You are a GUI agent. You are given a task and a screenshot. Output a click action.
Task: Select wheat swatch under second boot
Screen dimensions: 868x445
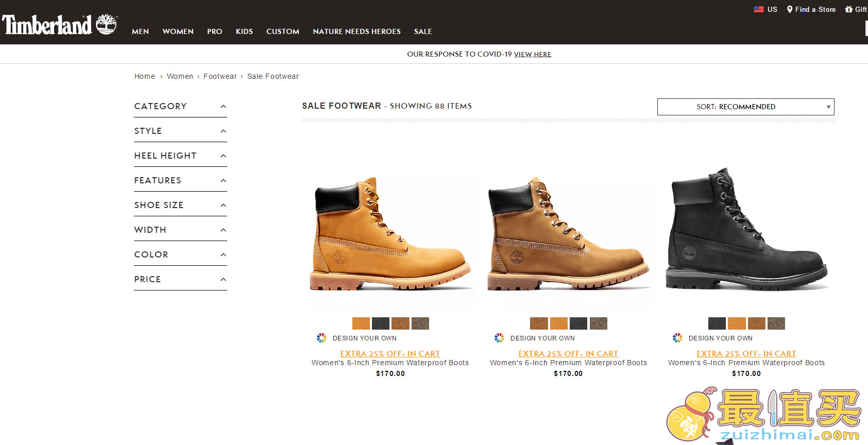[x=559, y=323]
